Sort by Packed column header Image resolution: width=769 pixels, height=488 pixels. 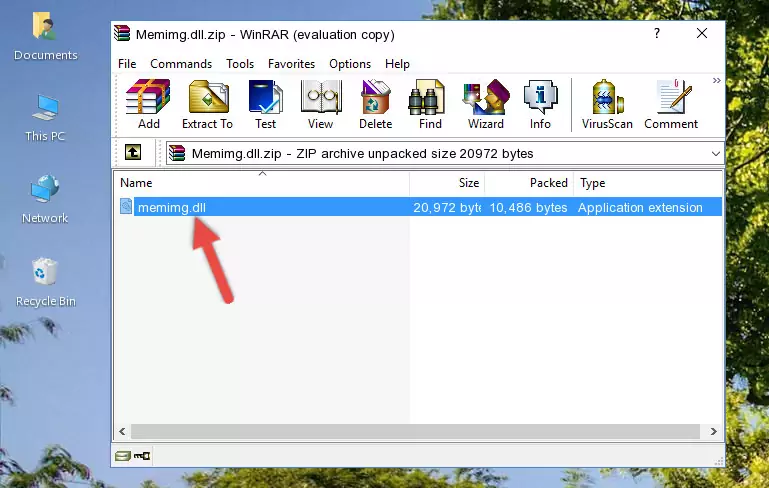coord(529,183)
